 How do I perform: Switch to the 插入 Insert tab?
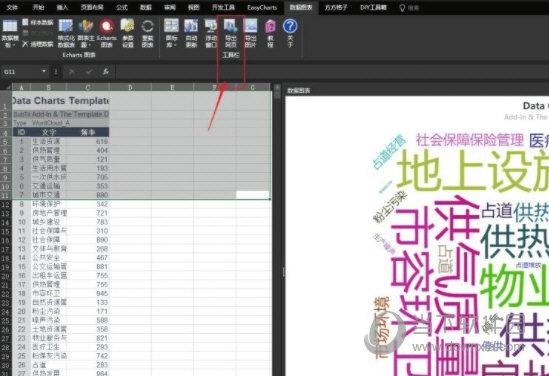point(62,7)
